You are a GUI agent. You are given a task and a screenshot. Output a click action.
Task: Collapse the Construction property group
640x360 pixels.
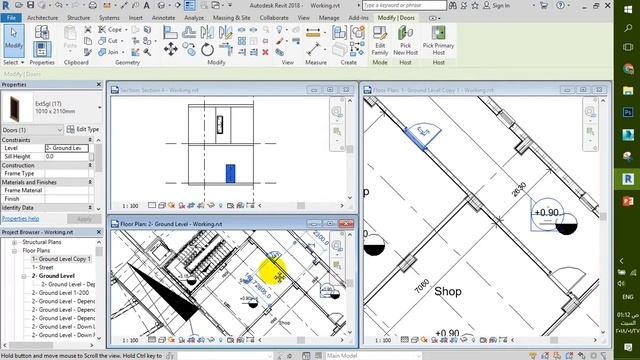coord(90,165)
